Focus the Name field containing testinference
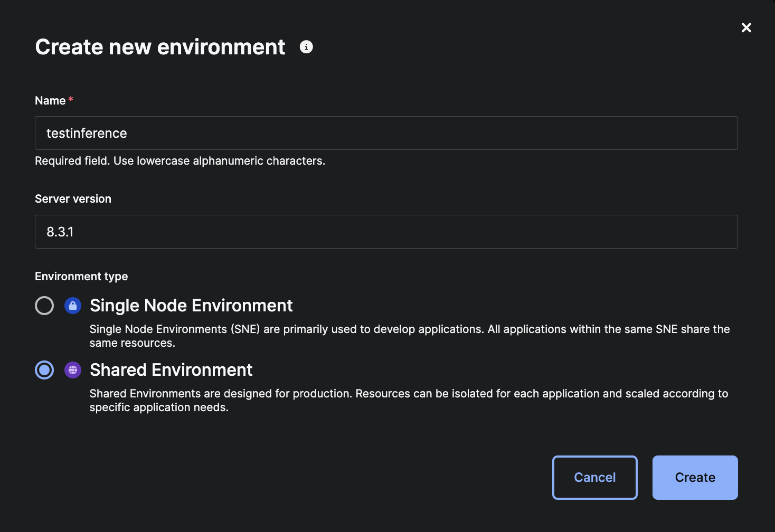This screenshot has width=775, height=532. pos(386,133)
